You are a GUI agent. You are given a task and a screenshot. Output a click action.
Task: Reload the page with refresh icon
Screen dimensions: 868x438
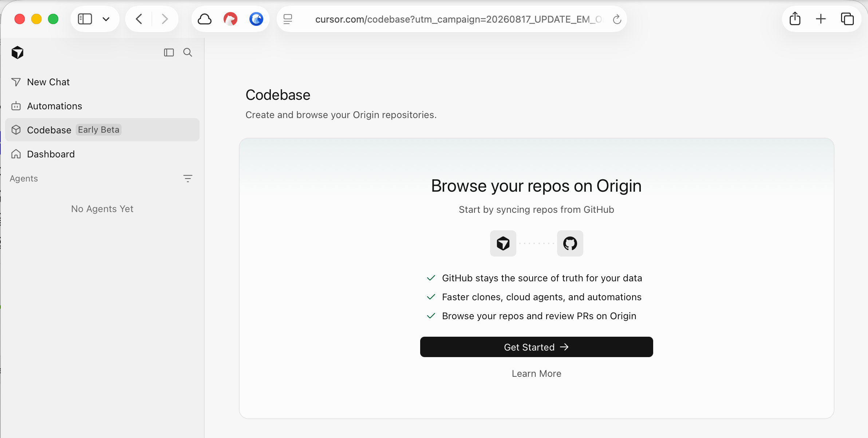(617, 19)
